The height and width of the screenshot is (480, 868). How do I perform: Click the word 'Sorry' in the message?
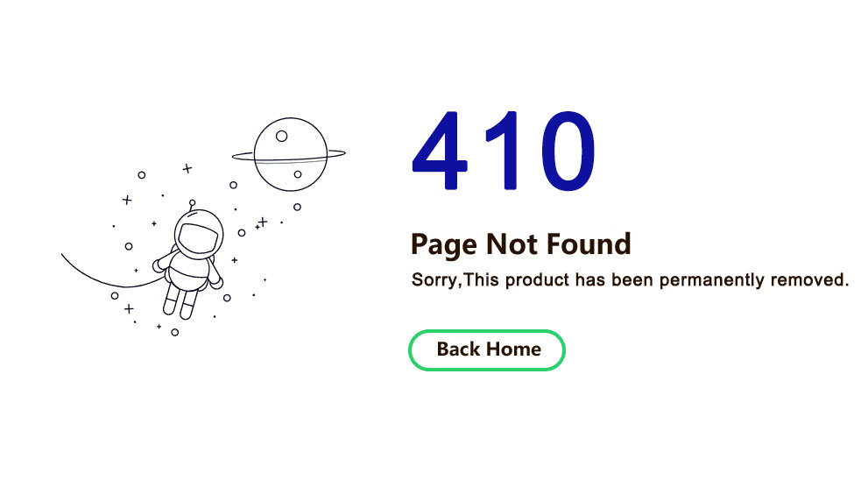click(434, 279)
